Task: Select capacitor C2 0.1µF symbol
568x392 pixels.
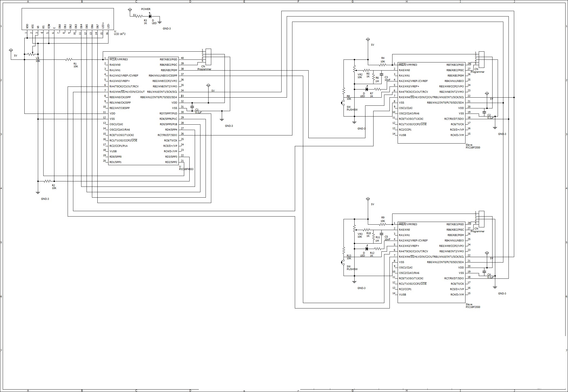Action: point(484,112)
